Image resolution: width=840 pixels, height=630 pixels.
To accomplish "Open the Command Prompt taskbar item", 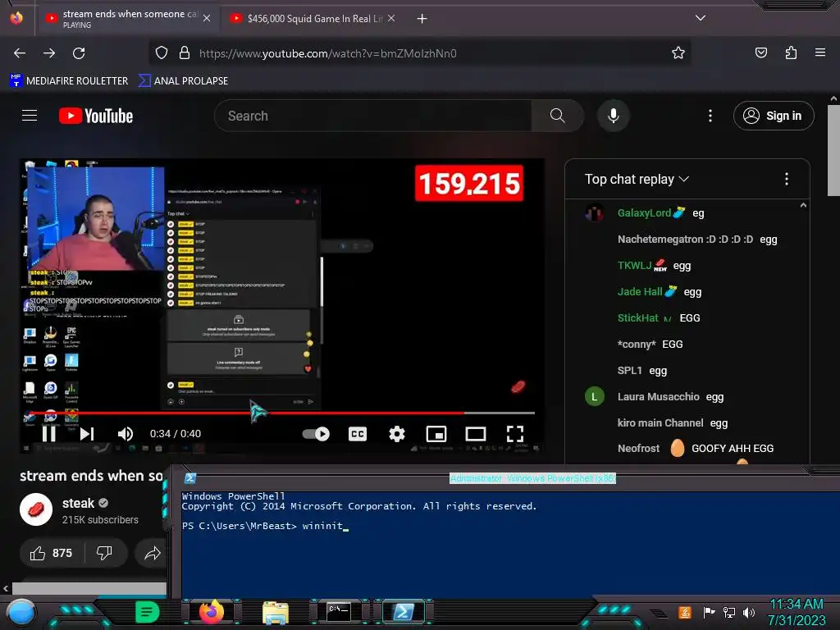I will click(339, 612).
